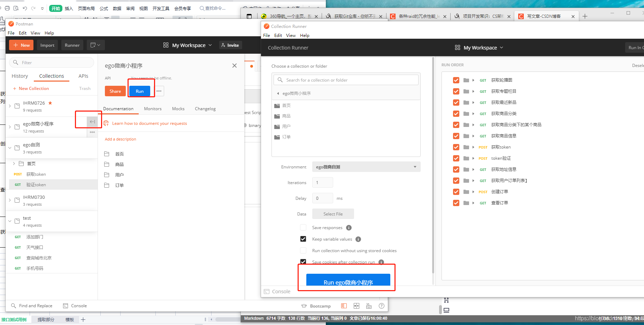Image resolution: width=644 pixels, height=325 pixels.
Task: Search for a collection or folder field
Action: coord(346,80)
